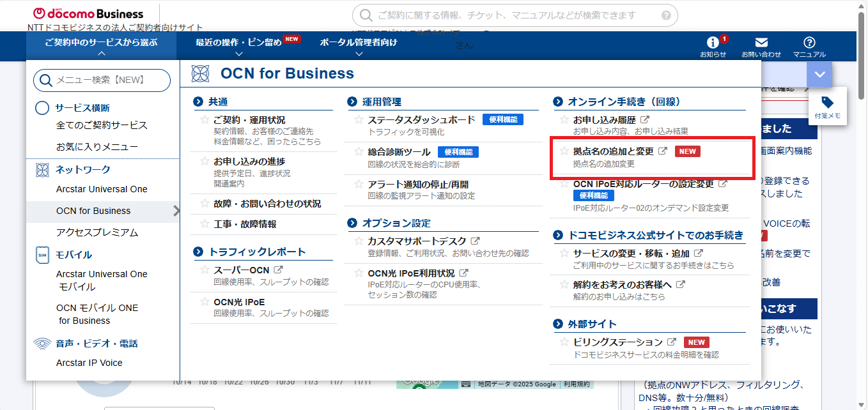
Task: Open the マニュアル help icon
Action: (809, 43)
